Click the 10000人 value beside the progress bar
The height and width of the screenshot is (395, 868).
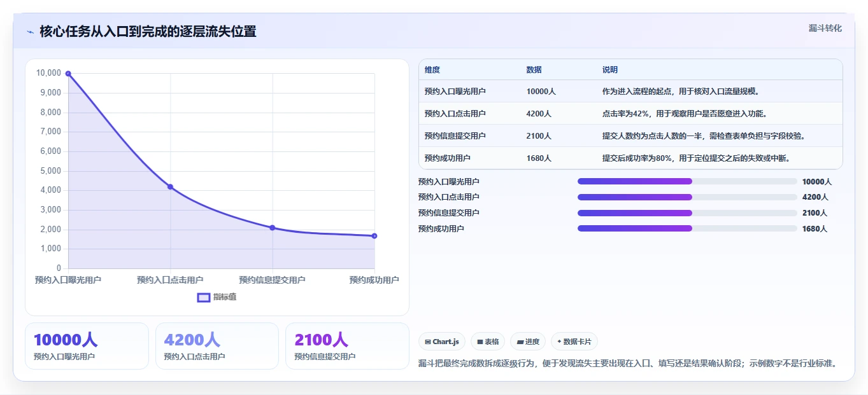pyautogui.click(x=817, y=182)
